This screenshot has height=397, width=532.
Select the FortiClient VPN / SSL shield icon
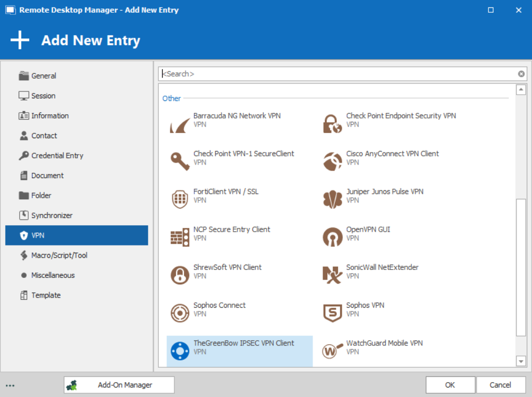point(180,199)
